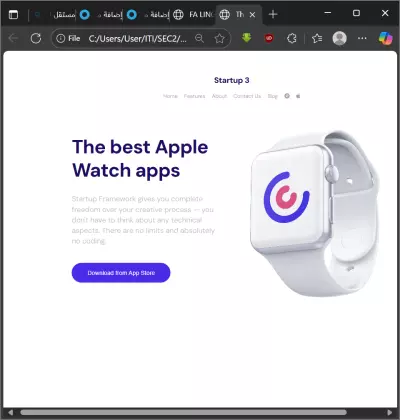Click the Apple Watch product image
Viewport: 400px width, 420px height.
315,213
